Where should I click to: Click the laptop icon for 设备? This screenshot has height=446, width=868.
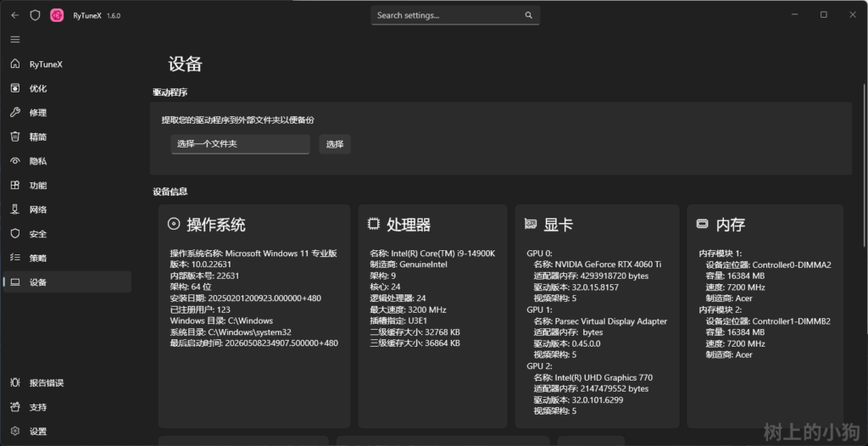coord(15,282)
